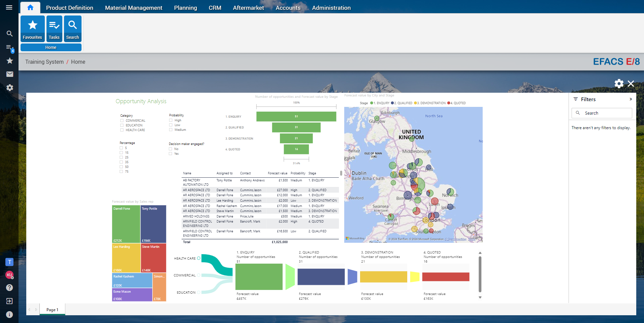
Task: Open the Tasks sidebar icon with notification badge
Action: pos(9,47)
